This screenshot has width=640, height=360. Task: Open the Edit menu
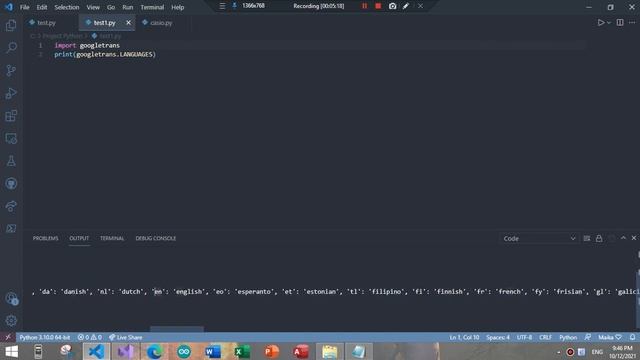point(42,7)
